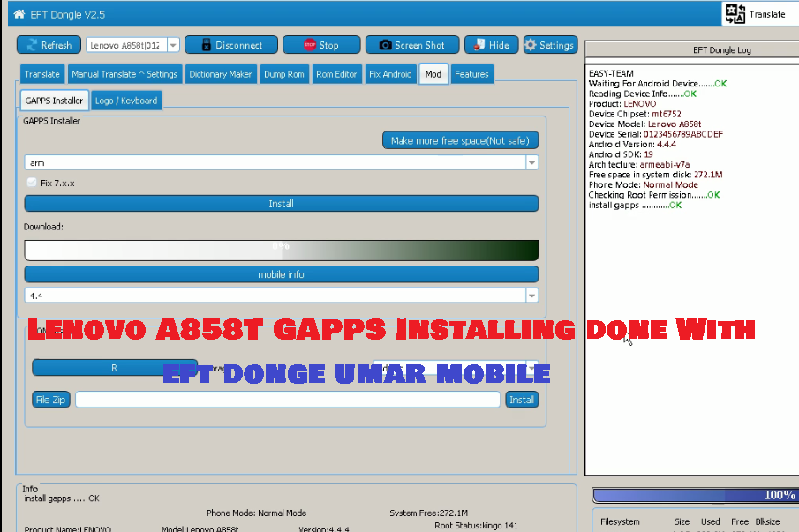This screenshot has width=799, height=532.
Task: Click the Download progress bar
Action: click(x=282, y=251)
